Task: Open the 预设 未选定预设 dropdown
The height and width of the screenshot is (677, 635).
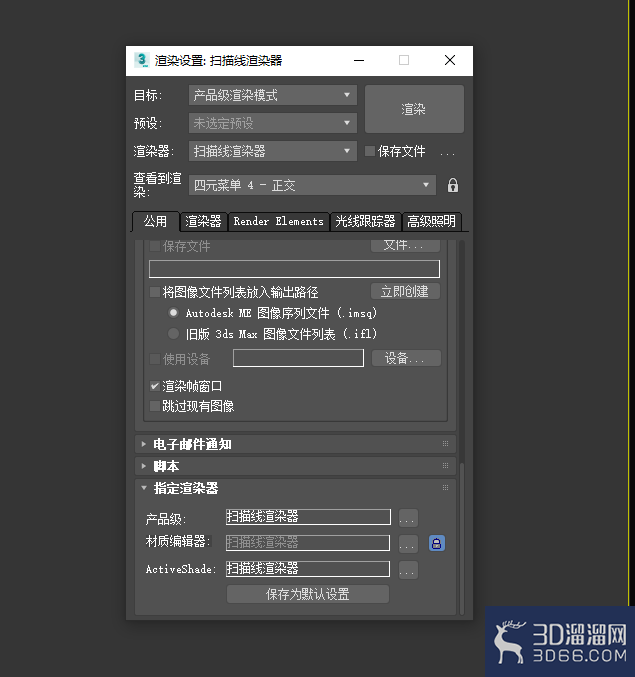Action: click(x=273, y=123)
